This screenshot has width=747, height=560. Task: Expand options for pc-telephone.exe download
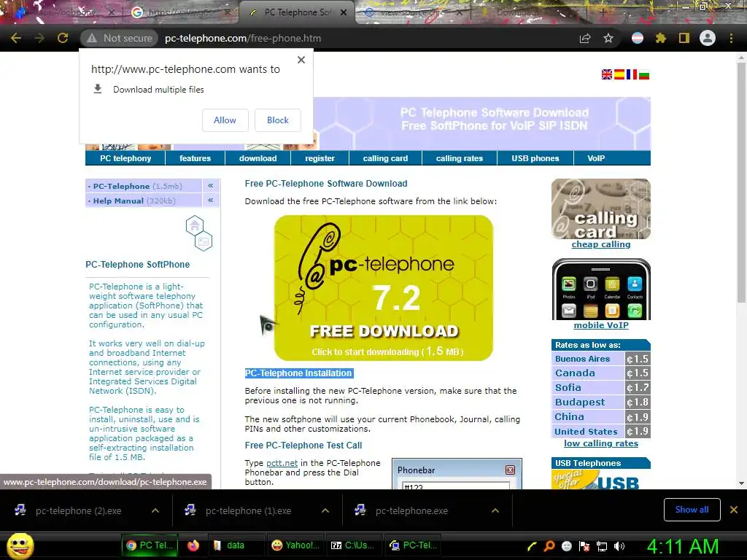pos(495,510)
